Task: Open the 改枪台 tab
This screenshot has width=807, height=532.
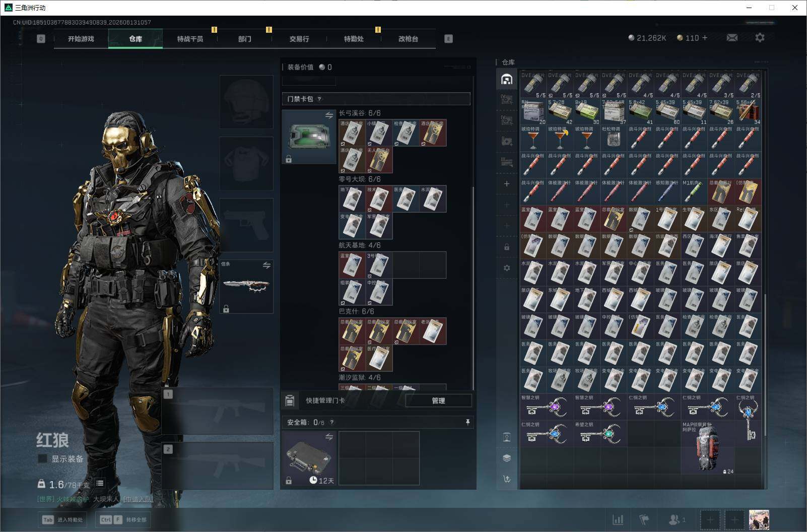Action: coord(408,39)
